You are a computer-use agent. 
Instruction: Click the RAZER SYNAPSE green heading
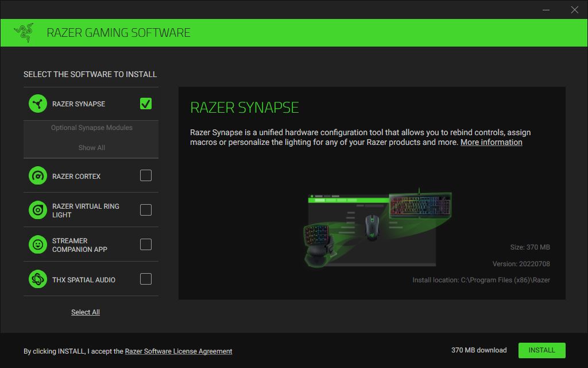click(x=245, y=108)
